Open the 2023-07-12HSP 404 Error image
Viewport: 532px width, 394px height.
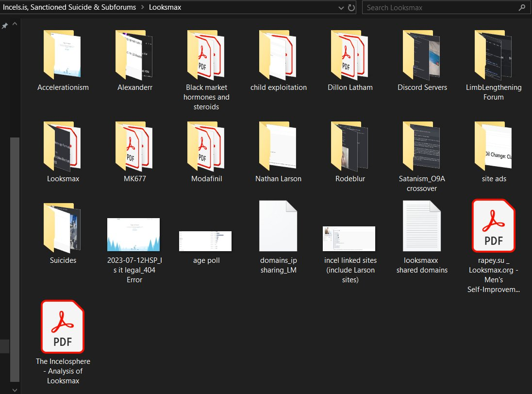(x=133, y=234)
